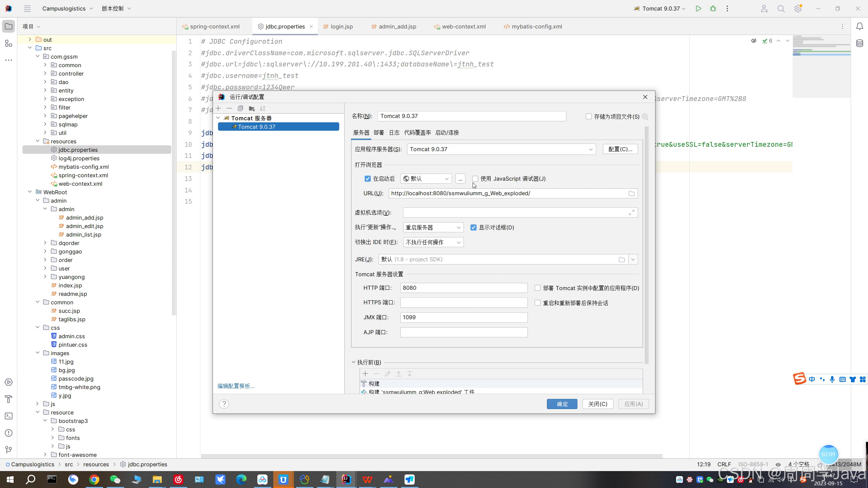Screen dimensions: 868x488
Task: Open the 编辑配置模板 link
Action: (236, 386)
